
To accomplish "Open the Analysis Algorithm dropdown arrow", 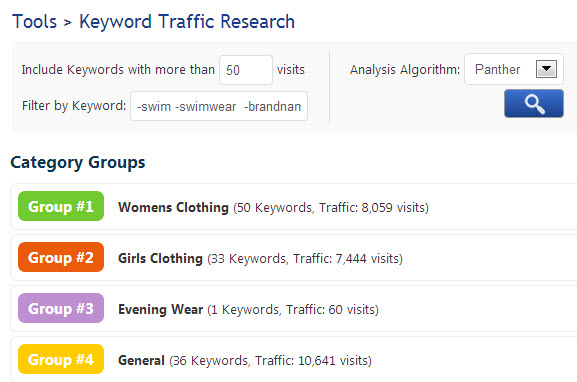I will pos(546,69).
